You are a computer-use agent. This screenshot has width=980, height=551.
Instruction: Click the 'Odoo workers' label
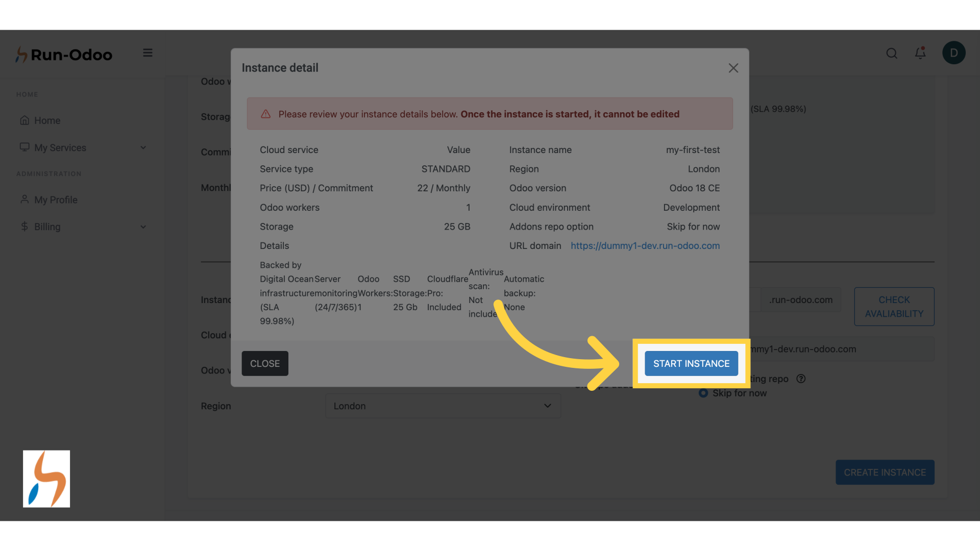[x=289, y=208]
